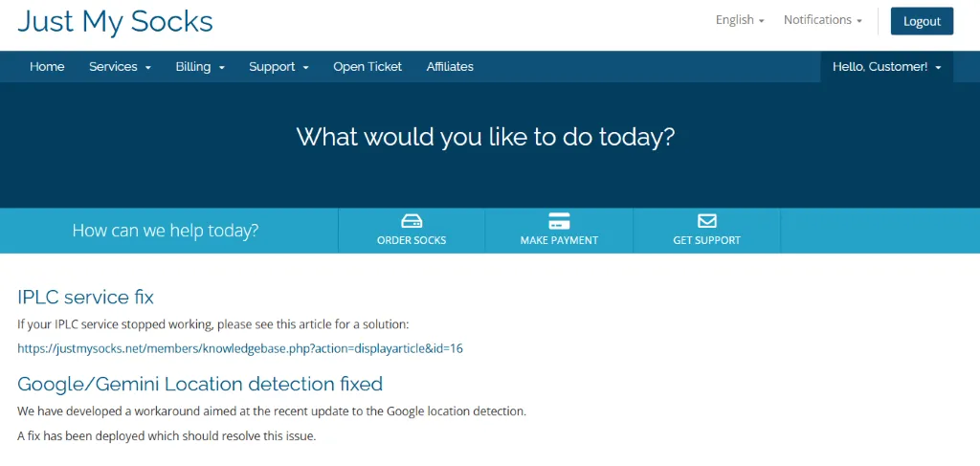The width and height of the screenshot is (980, 466).
Task: Open the Billing dropdown menu
Action: (200, 67)
